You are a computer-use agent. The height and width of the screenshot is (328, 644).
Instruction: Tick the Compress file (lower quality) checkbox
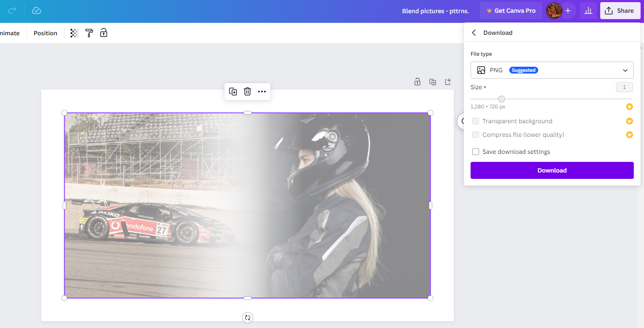click(x=476, y=135)
